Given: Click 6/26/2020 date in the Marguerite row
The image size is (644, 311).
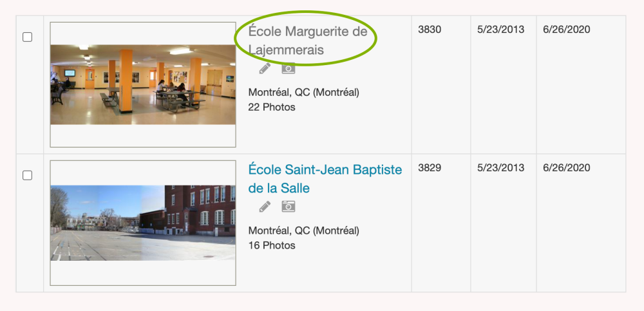Looking at the screenshot, I should (x=566, y=30).
